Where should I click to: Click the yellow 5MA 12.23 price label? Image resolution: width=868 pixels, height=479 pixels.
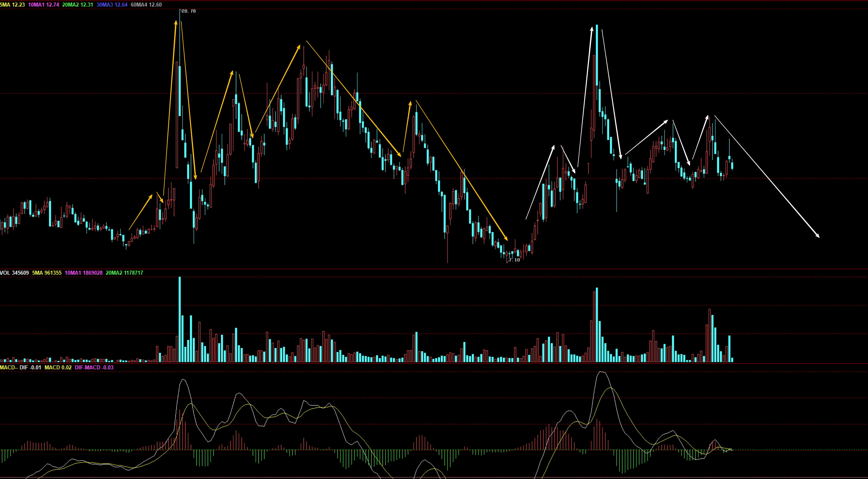(x=13, y=5)
